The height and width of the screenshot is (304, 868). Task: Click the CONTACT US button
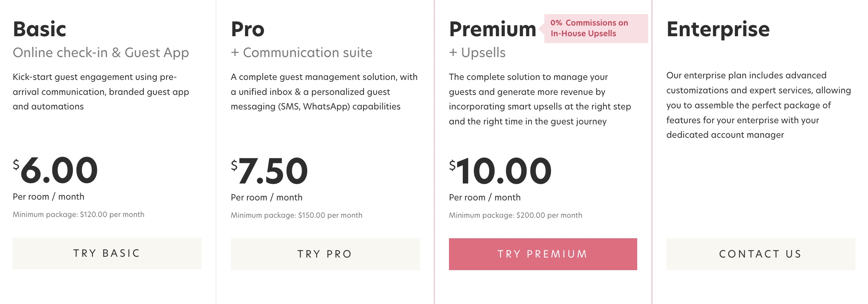[761, 254]
